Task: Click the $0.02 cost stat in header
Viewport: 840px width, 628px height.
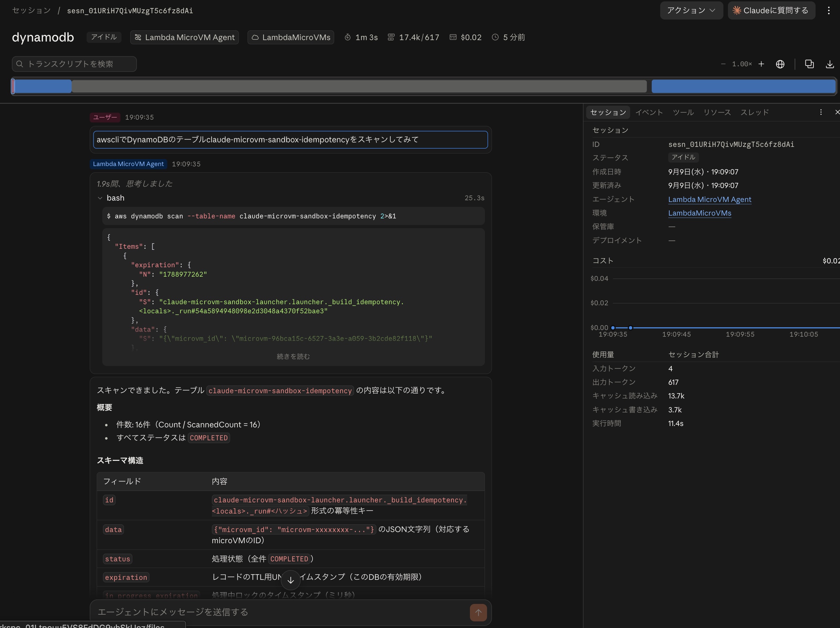Action: [x=466, y=37]
